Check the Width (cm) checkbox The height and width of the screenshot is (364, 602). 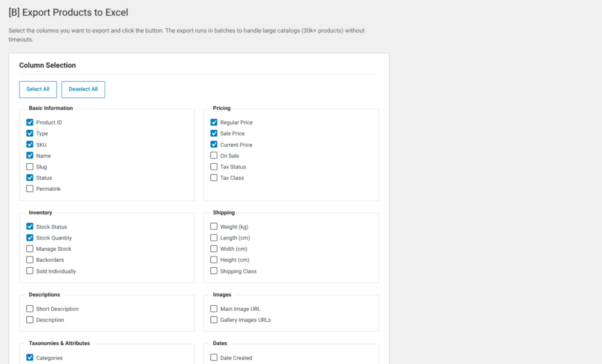coord(214,248)
